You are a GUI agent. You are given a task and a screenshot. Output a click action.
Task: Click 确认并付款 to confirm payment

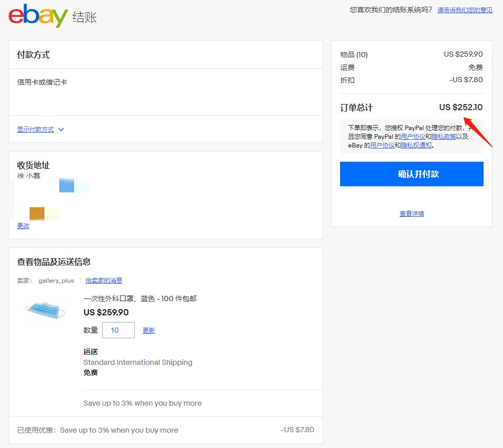pyautogui.click(x=412, y=174)
